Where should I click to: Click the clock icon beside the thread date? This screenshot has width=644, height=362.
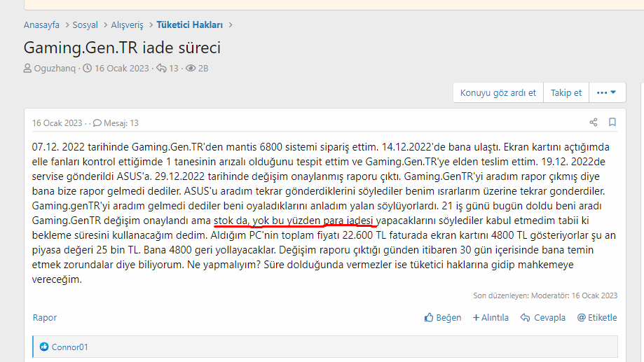(x=88, y=68)
